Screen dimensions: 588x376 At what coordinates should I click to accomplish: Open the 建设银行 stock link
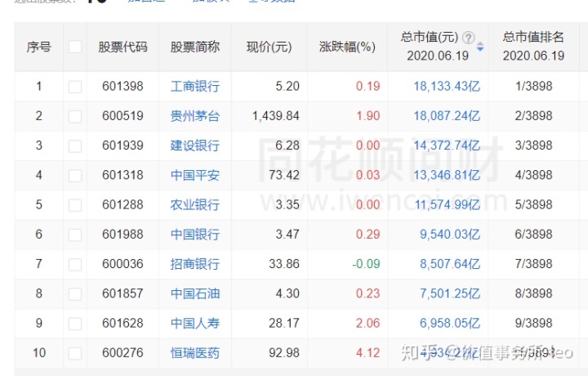[195, 145]
